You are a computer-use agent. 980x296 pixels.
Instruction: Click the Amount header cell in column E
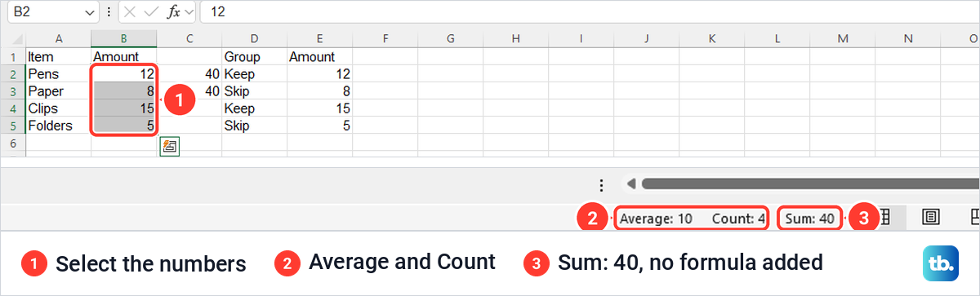pos(320,57)
